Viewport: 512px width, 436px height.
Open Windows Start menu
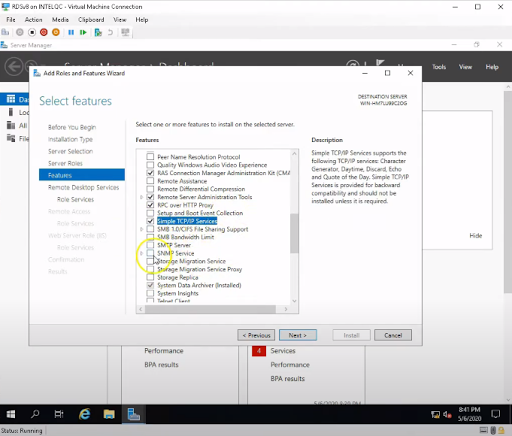11,414
